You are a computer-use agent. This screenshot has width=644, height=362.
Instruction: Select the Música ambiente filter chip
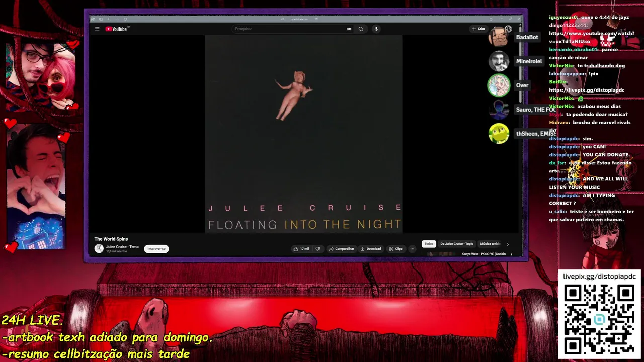(x=490, y=244)
